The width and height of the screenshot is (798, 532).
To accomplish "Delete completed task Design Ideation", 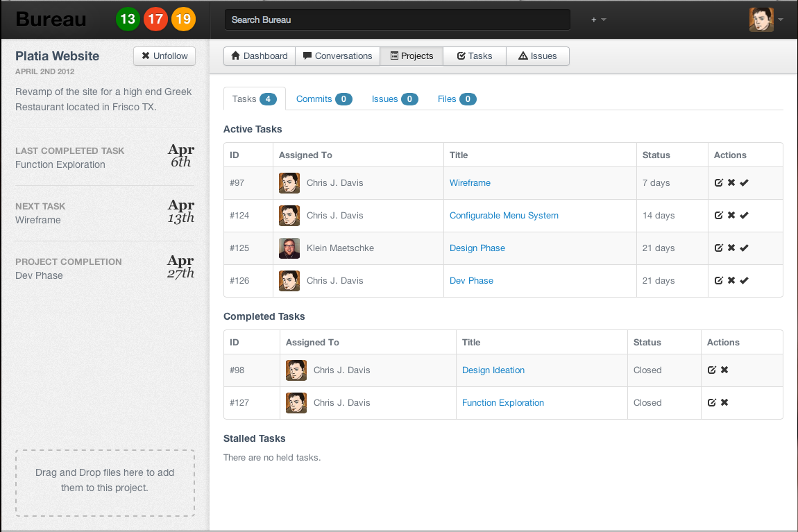I will (x=724, y=370).
